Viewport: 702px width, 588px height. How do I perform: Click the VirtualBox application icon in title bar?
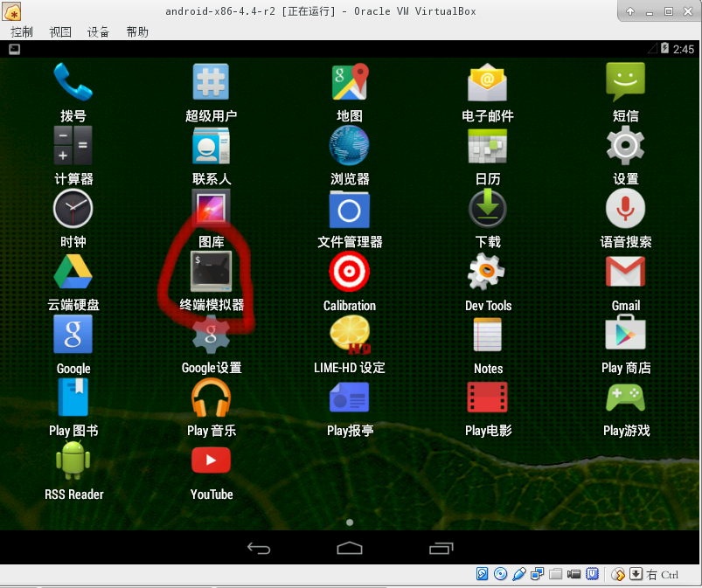[x=11, y=11]
